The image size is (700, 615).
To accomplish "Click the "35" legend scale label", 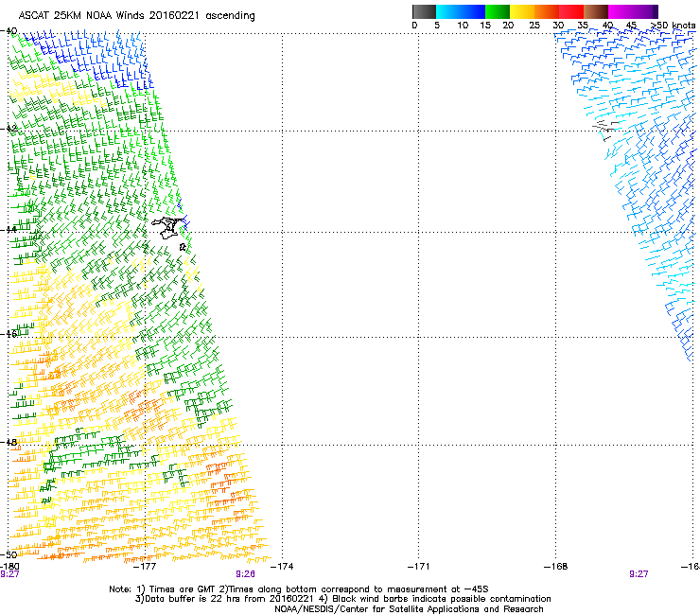I will point(583,26).
